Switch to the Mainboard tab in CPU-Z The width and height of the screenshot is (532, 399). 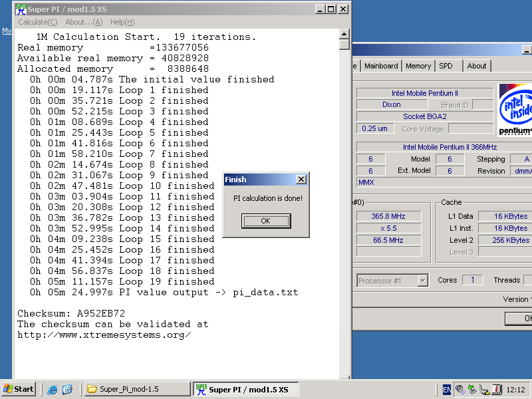tap(381, 66)
